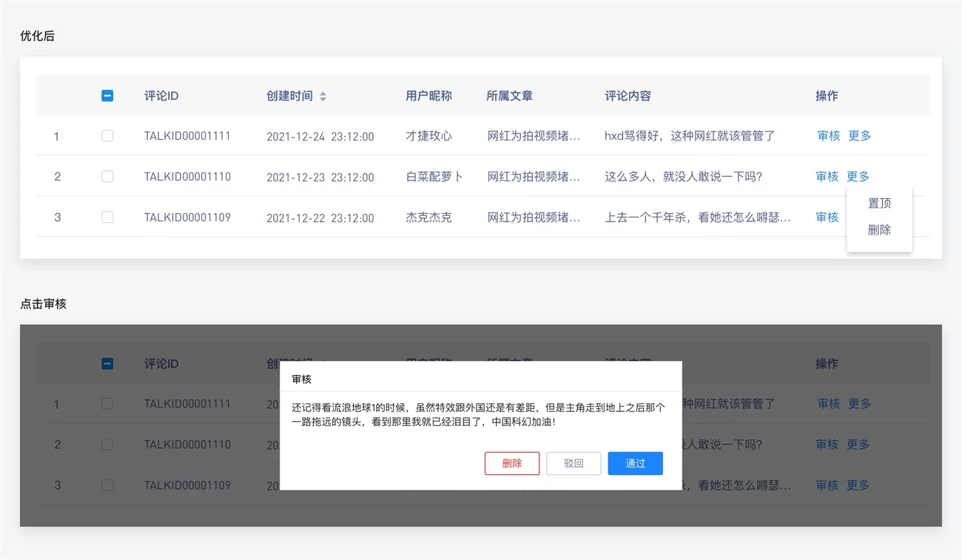Choose 置顶 from the 更多 dropdown menu
Screen dimensions: 962x560
pyautogui.click(x=879, y=203)
